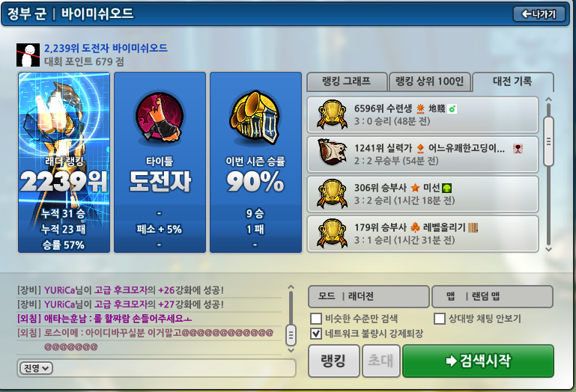Image resolution: width=576 pixels, height=392 pixels.
Task: Enable 비슷한 수준만 검색 checkbox
Action: click(316, 319)
